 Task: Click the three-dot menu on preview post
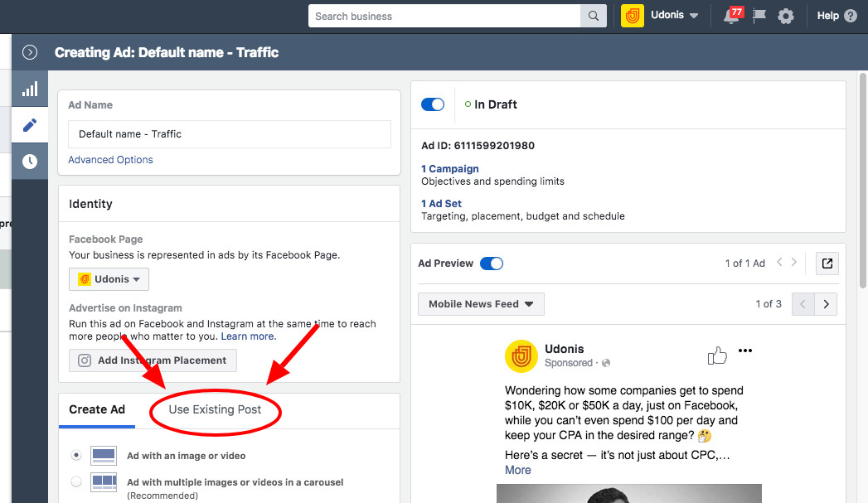pyautogui.click(x=745, y=351)
